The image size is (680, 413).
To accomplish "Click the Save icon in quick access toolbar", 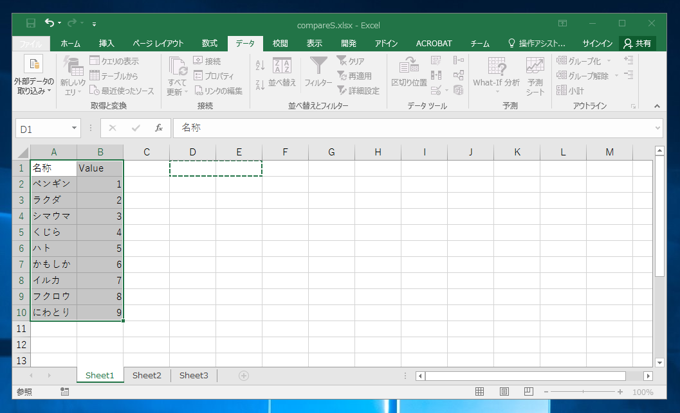I will pos(30,23).
